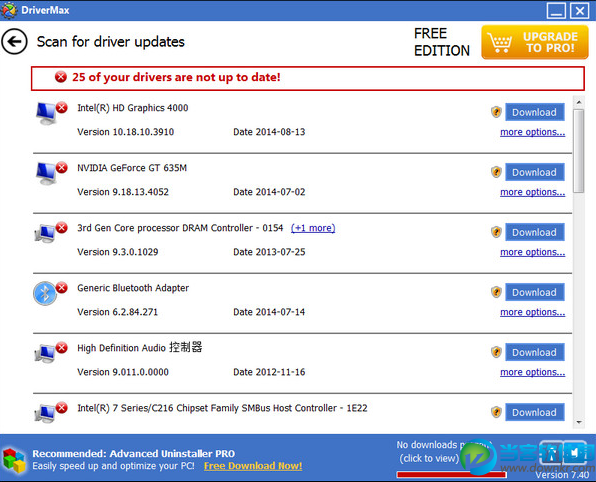Expand the (+1 more) link for DRAM Controller

(x=313, y=228)
